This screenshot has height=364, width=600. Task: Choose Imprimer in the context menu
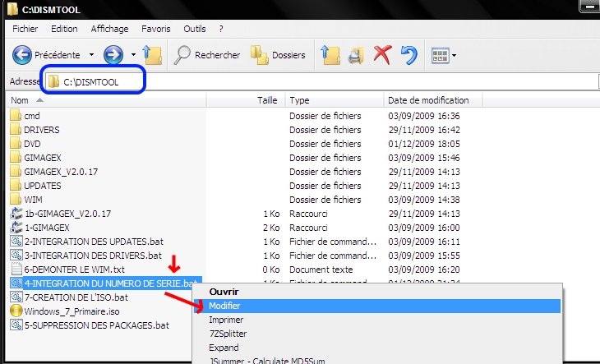click(x=226, y=320)
